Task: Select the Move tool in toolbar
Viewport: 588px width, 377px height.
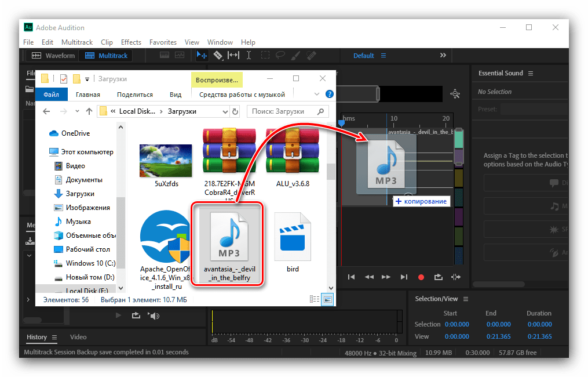Action: (202, 56)
